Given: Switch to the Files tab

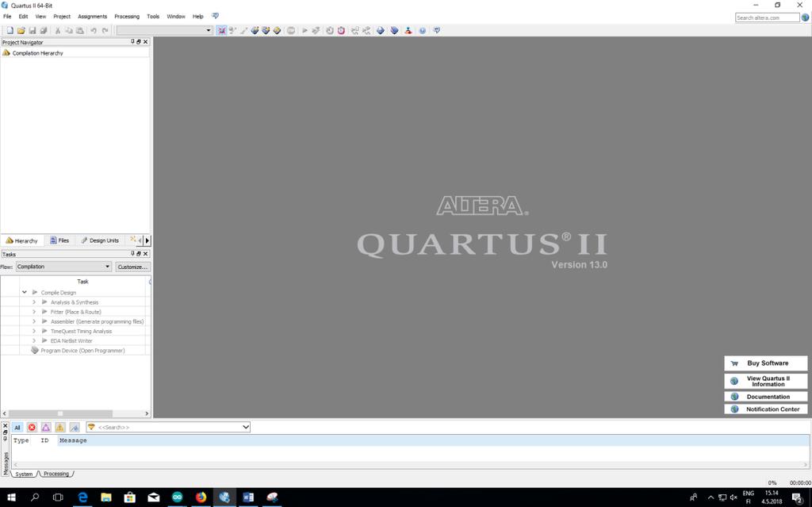Looking at the screenshot, I should 59,240.
